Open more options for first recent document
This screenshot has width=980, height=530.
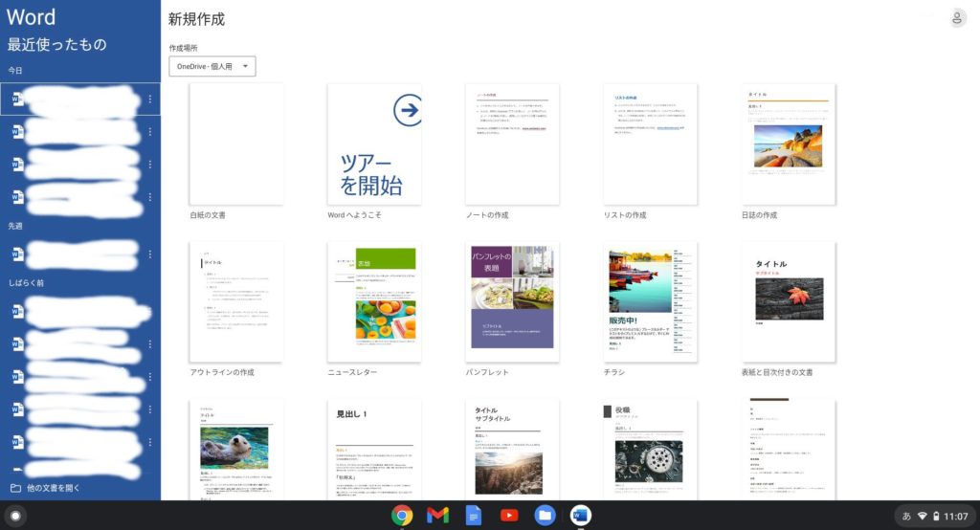pyautogui.click(x=150, y=99)
